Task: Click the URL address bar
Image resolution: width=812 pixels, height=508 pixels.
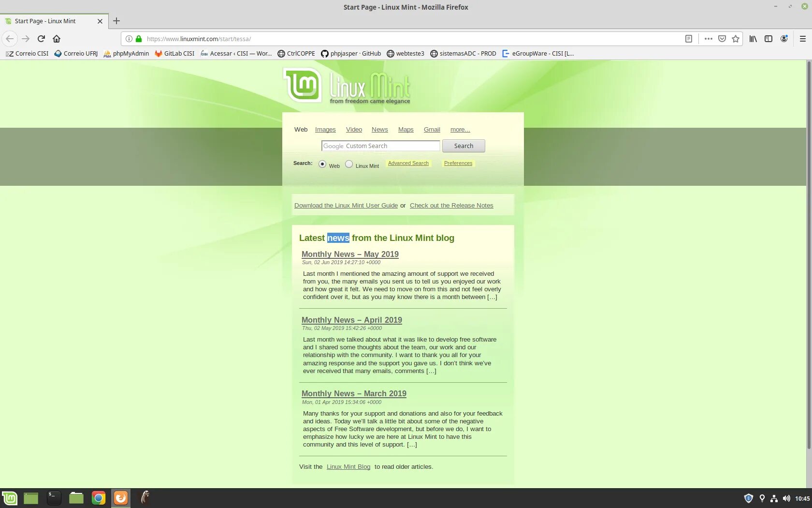Action: [x=411, y=39]
